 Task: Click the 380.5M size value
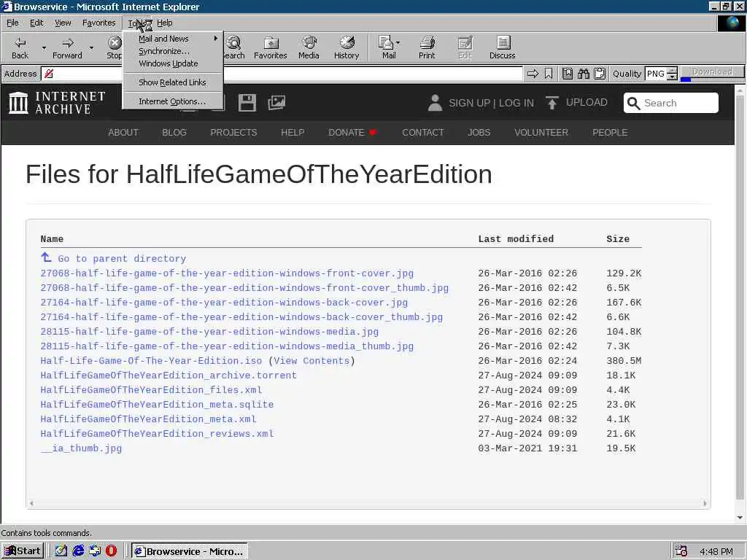[x=624, y=360]
